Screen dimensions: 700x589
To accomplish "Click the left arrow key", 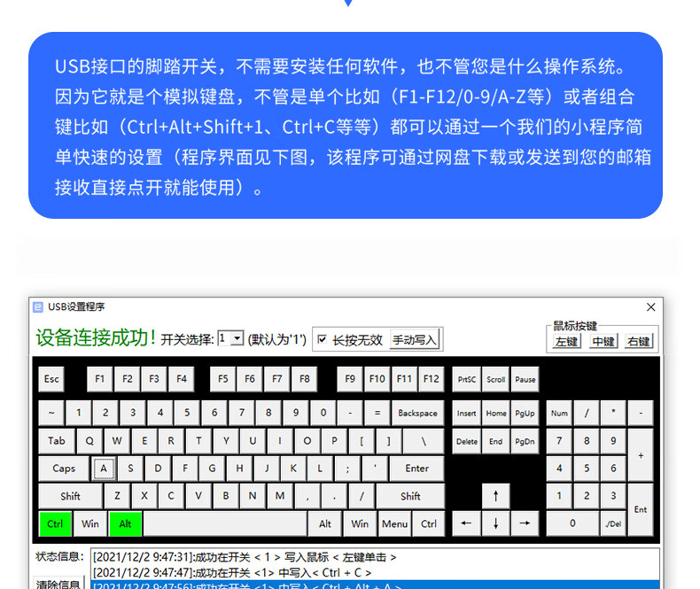I will 467,523.
